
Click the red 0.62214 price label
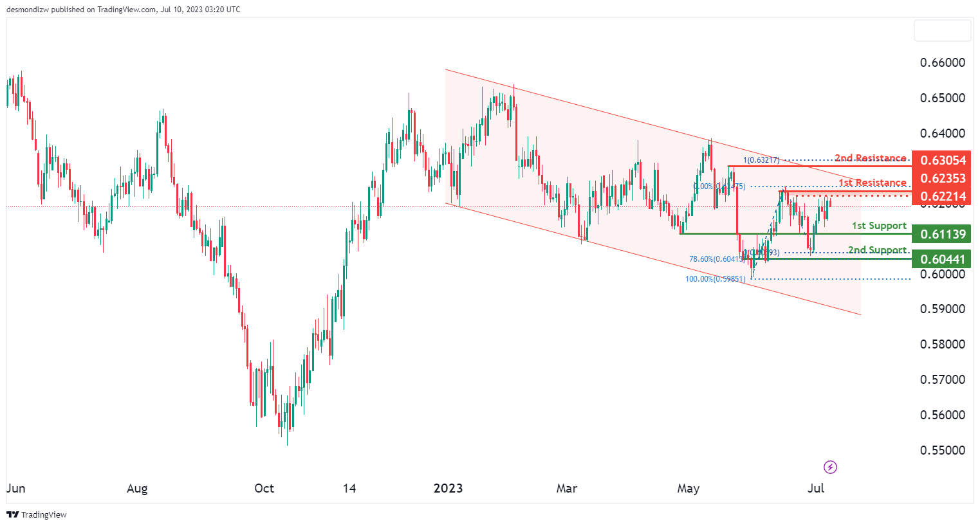point(942,196)
